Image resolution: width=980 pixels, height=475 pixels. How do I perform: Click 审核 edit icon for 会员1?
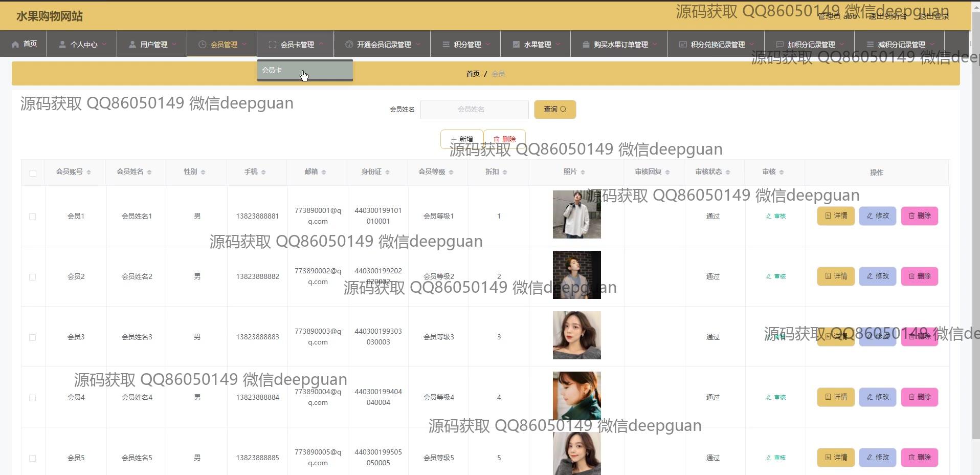[x=768, y=217]
